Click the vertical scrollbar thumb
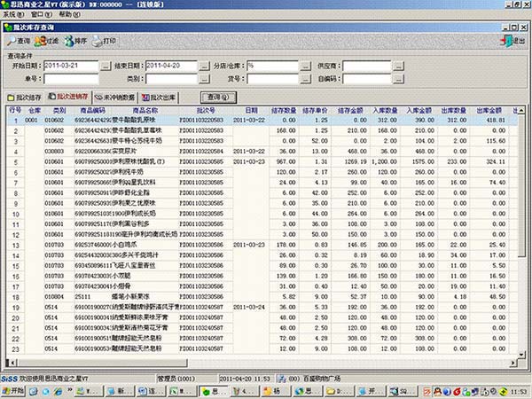Screen dimensions: 532x399 [521, 185]
